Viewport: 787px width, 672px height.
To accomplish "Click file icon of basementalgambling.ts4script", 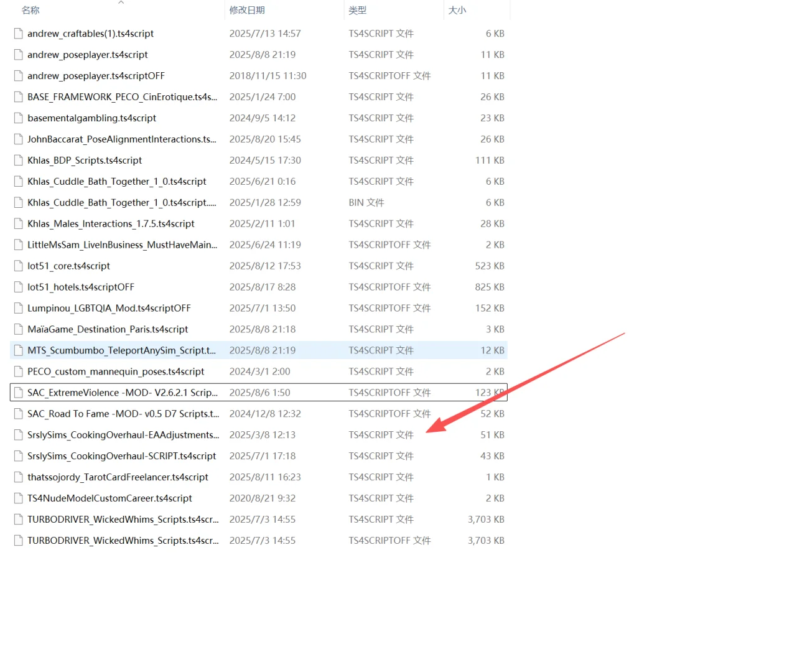I will 19,118.
